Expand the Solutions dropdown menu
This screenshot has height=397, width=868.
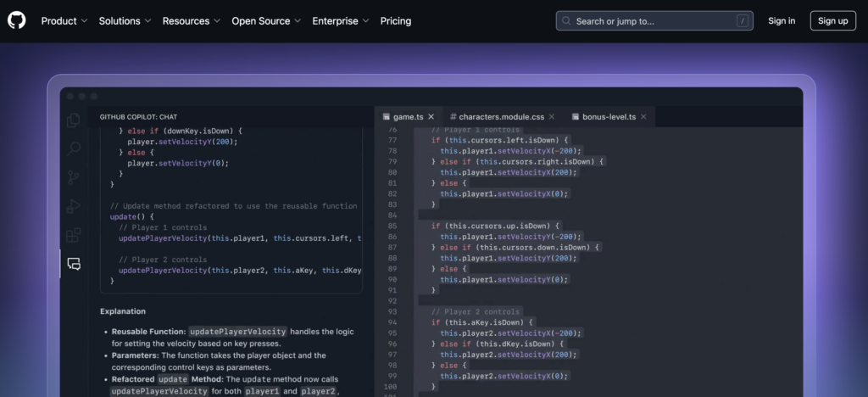click(125, 21)
